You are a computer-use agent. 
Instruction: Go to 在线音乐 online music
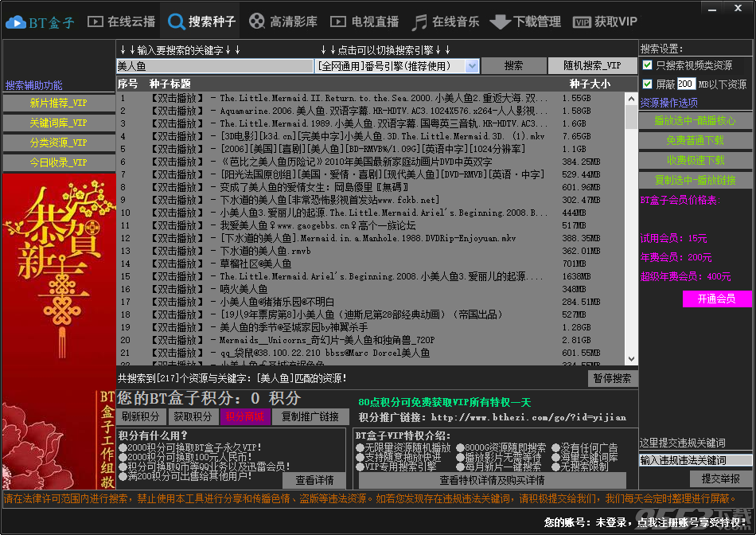[x=446, y=21]
